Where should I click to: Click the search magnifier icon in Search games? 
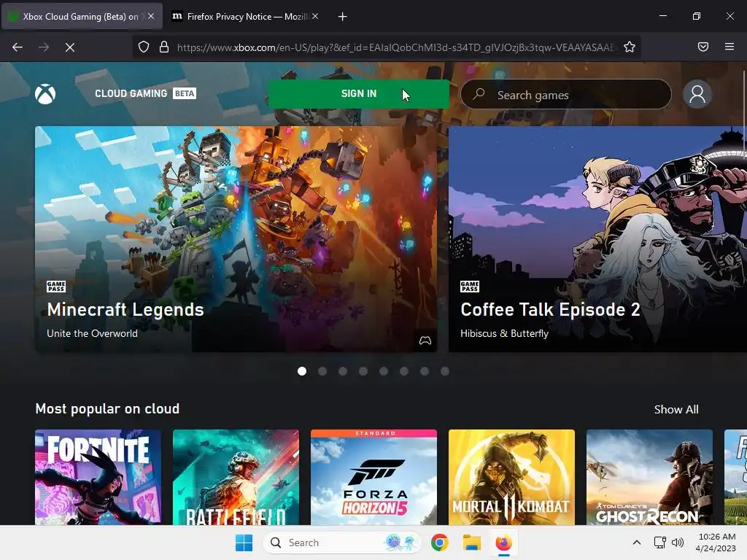[x=479, y=94]
